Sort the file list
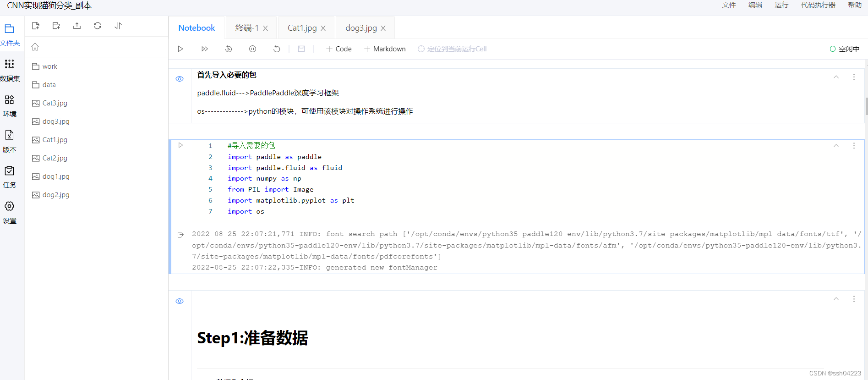The image size is (868, 380). 118,26
